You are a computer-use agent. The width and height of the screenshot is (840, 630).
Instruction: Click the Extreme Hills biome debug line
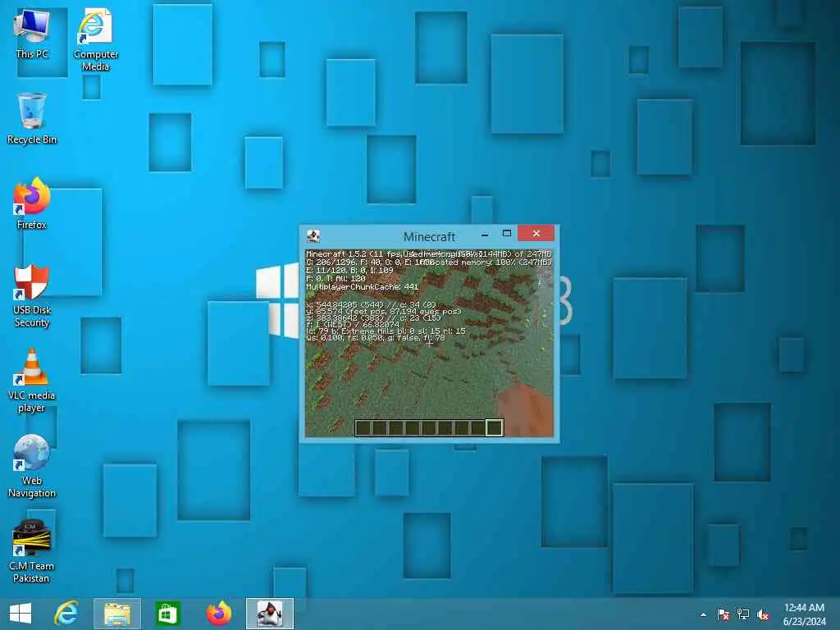pyautogui.click(x=386, y=331)
